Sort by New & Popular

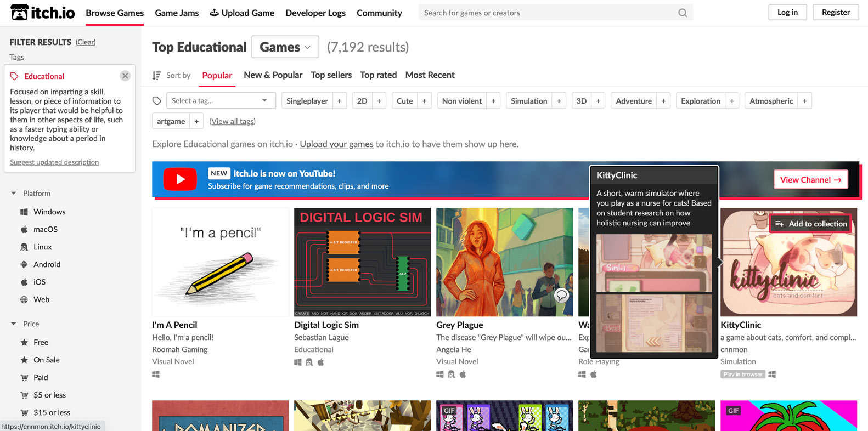tap(273, 75)
